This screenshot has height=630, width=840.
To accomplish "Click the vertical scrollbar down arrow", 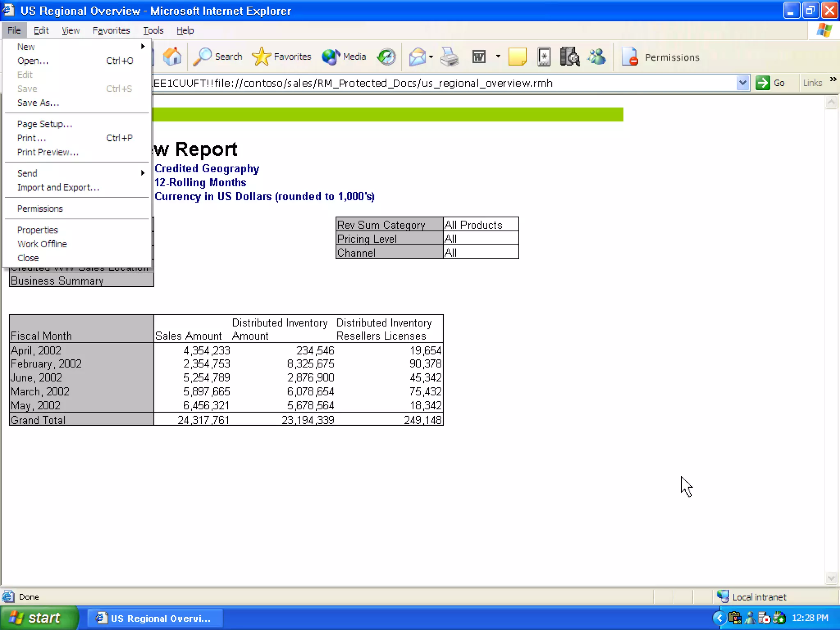I will 831,578.
